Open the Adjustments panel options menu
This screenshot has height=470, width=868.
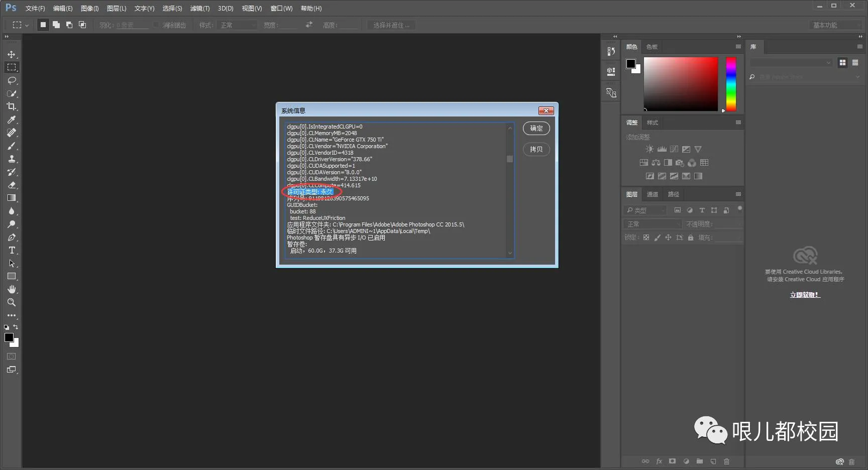[738, 123]
